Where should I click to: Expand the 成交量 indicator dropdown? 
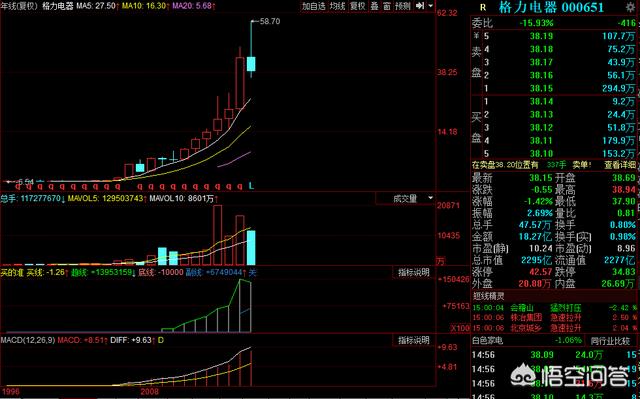click(404, 198)
